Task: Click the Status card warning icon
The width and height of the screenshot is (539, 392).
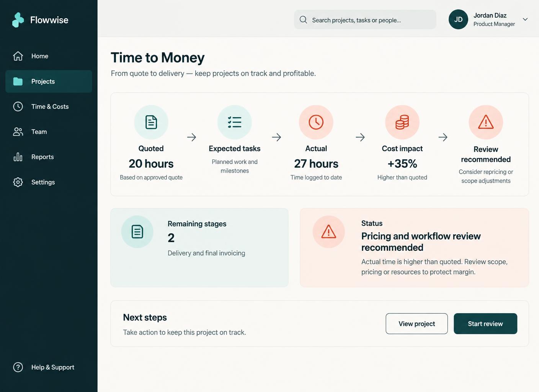Action: pyautogui.click(x=329, y=232)
